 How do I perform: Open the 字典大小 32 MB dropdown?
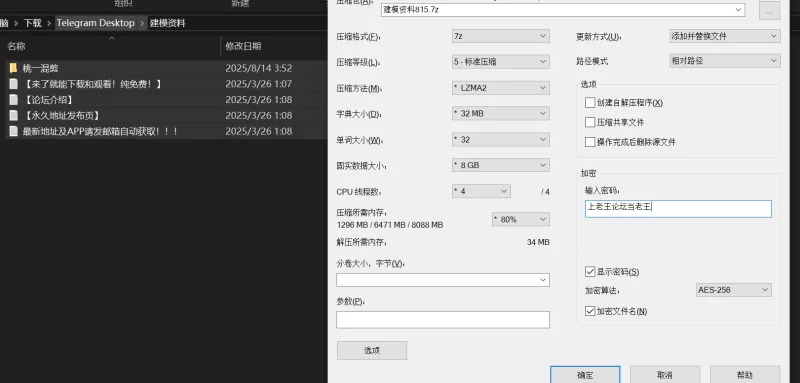click(501, 113)
